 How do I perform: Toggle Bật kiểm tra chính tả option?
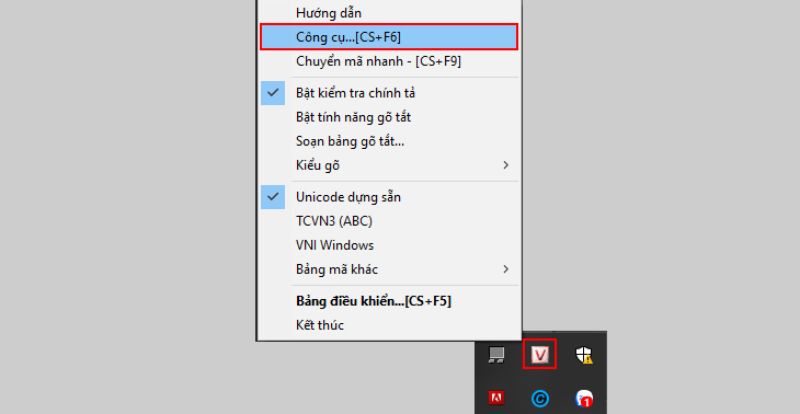click(x=389, y=93)
